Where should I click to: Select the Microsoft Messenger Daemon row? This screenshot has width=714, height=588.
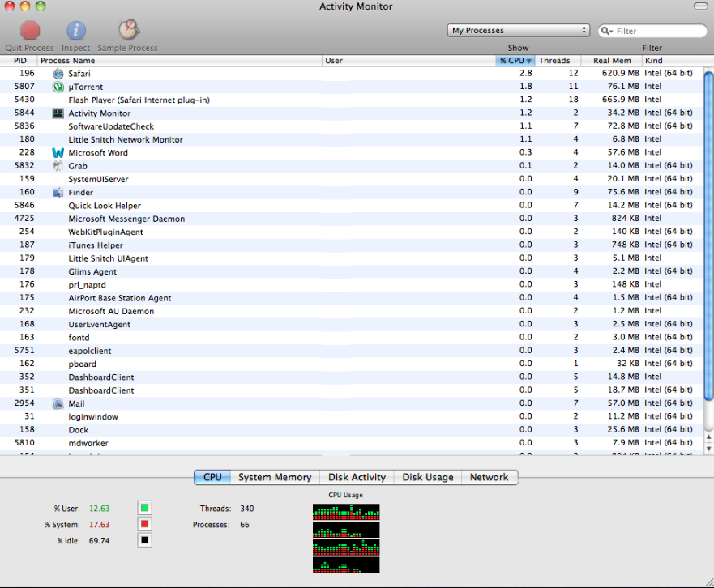[x=351, y=219]
